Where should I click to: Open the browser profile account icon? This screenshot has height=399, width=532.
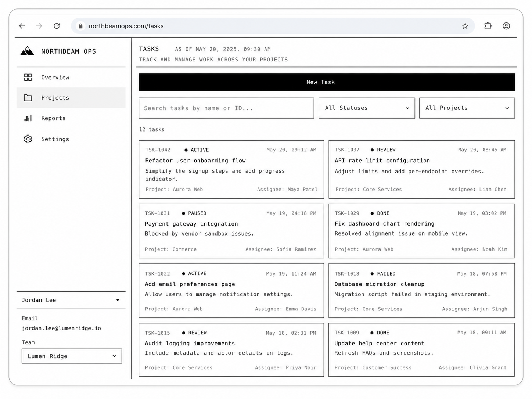click(506, 26)
